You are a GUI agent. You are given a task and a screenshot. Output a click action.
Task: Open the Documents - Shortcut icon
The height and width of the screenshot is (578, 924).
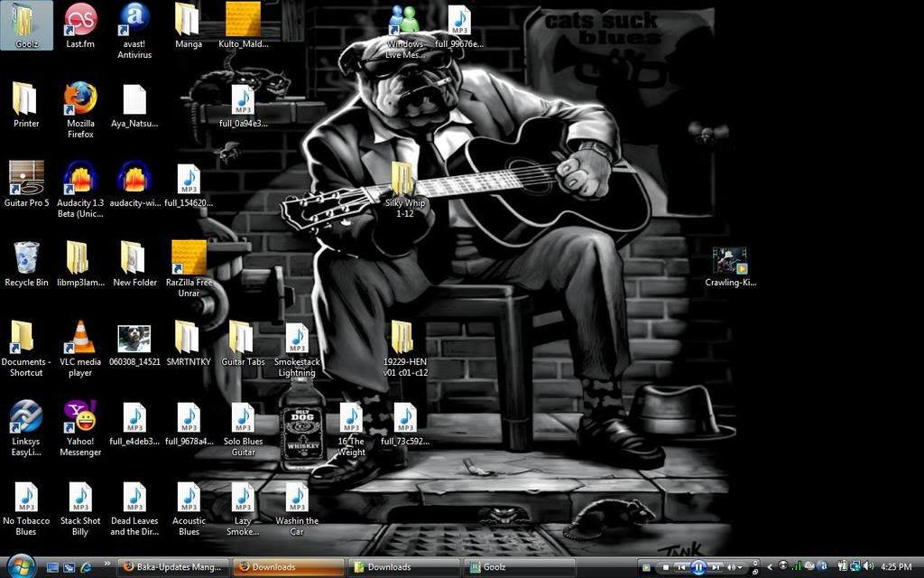[x=26, y=348]
